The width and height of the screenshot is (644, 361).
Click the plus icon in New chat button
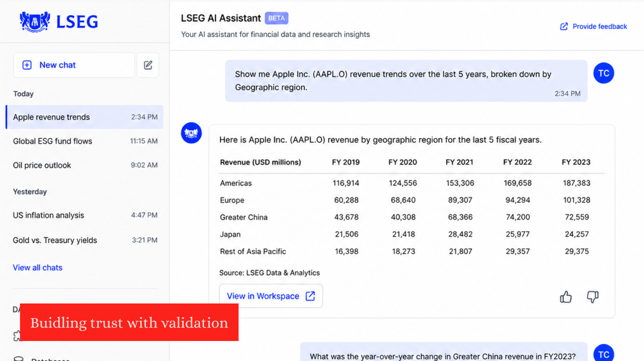click(x=27, y=65)
